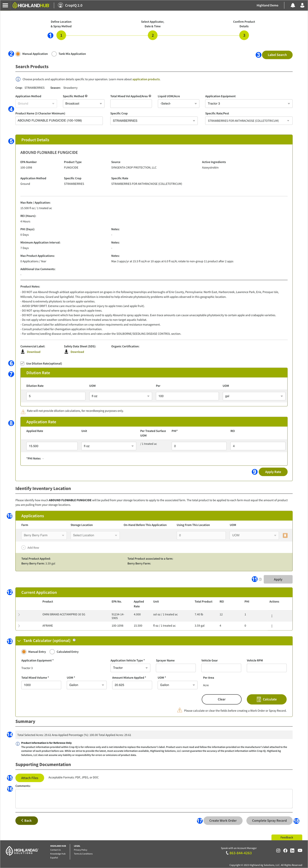Open Label Search
Viewport: 308px width, 868px height.
pyautogui.click(x=277, y=55)
